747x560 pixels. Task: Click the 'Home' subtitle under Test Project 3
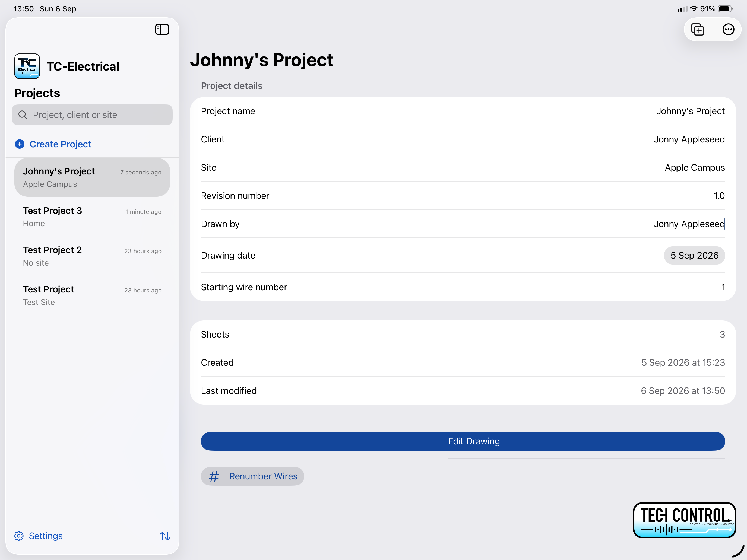34,224
